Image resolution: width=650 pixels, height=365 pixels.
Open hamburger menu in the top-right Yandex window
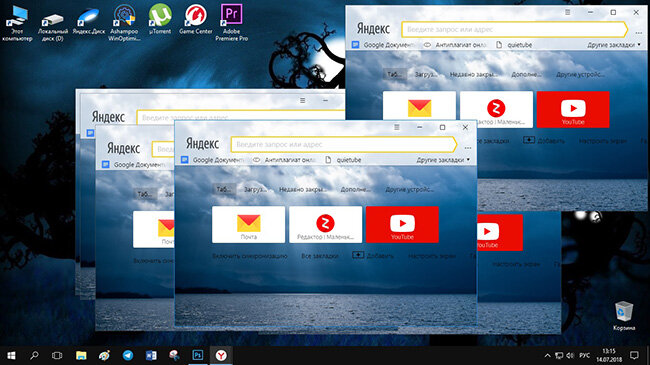point(568,12)
